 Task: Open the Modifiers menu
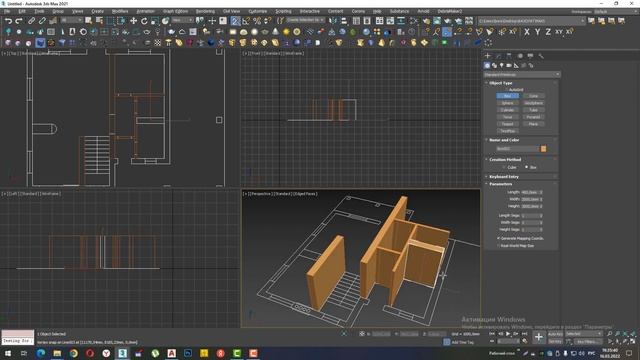120,11
